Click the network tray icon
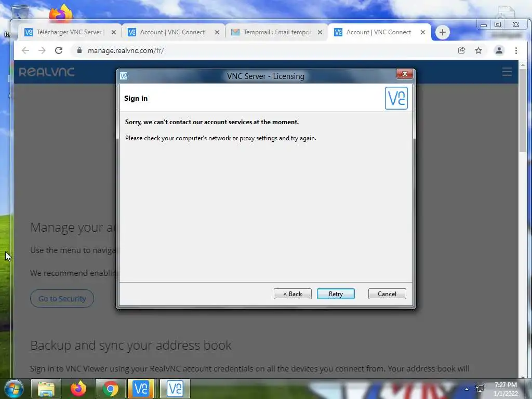The width and height of the screenshot is (532, 399). [480, 389]
